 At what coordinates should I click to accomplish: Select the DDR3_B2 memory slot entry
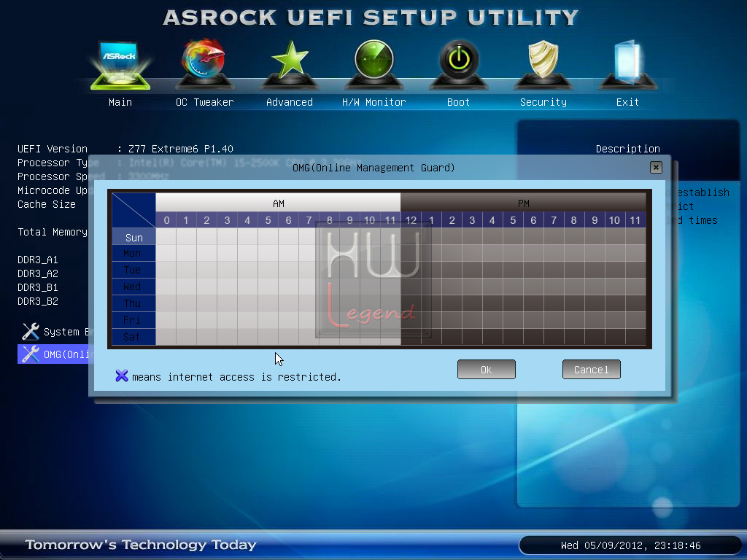click(x=38, y=301)
